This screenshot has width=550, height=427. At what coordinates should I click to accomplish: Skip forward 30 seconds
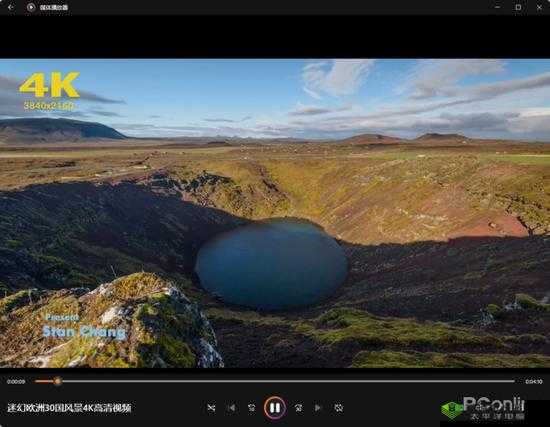[x=299, y=408]
